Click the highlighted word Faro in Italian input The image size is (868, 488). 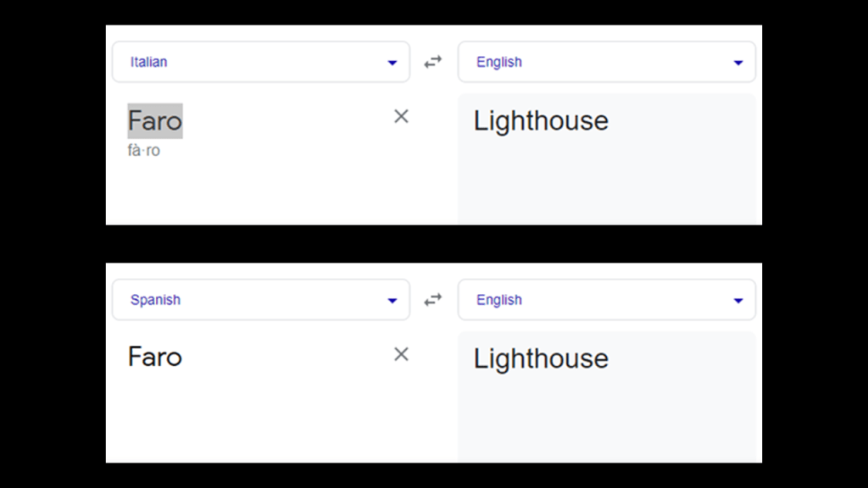pyautogui.click(x=155, y=120)
